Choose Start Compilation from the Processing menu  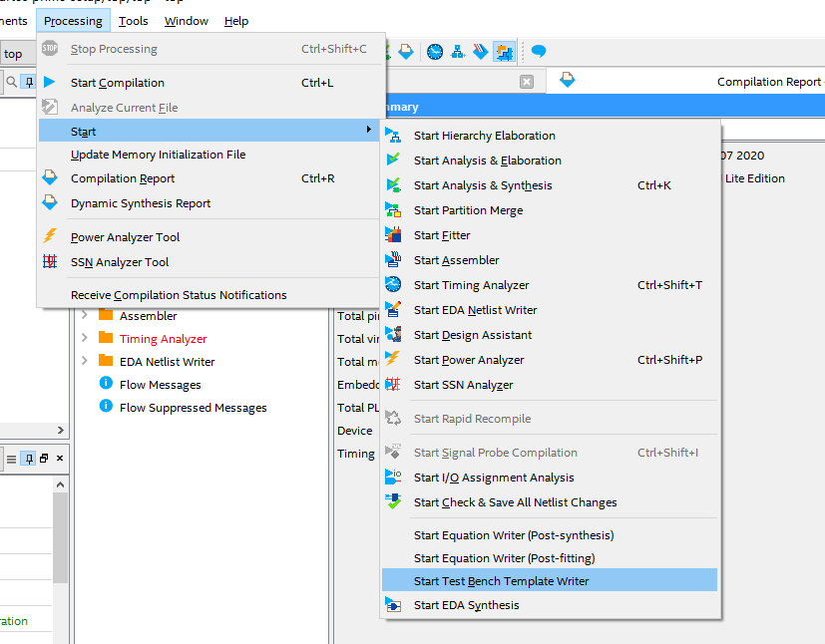point(209,83)
